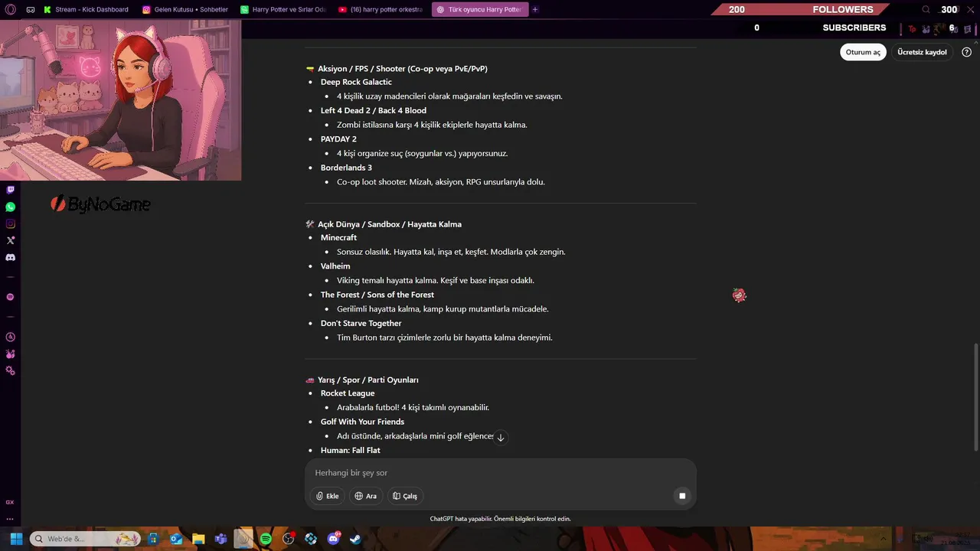
Task: Click the Çalış study button
Action: [x=405, y=496]
